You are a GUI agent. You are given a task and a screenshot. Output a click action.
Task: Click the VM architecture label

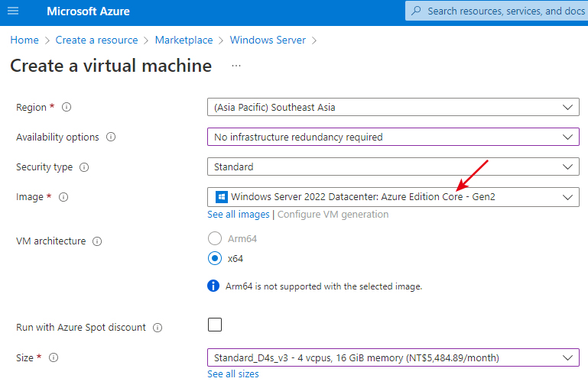51,241
